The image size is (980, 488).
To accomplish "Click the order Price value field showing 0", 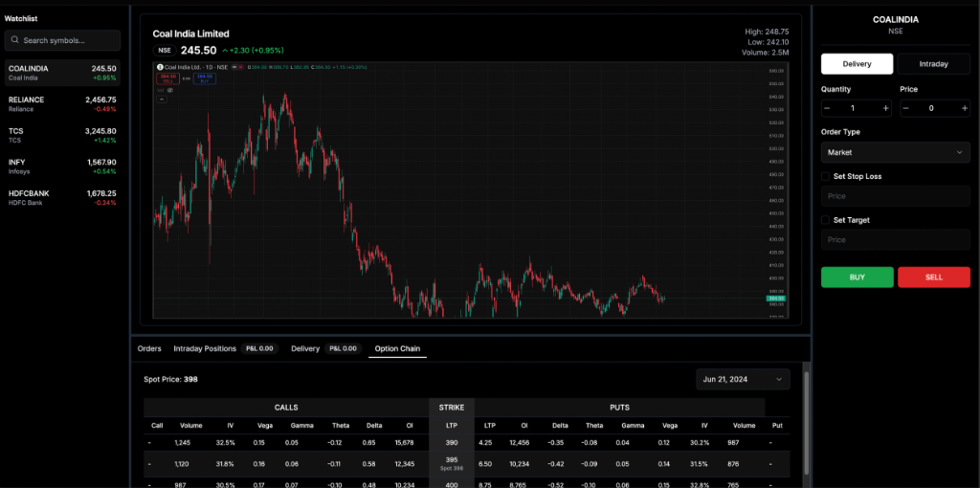I will (931, 108).
